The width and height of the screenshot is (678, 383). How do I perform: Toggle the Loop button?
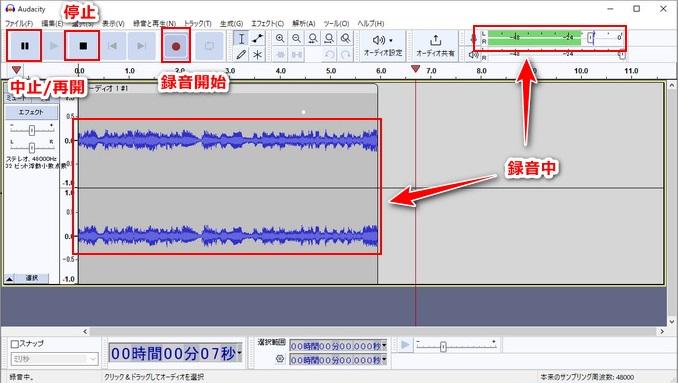click(209, 46)
